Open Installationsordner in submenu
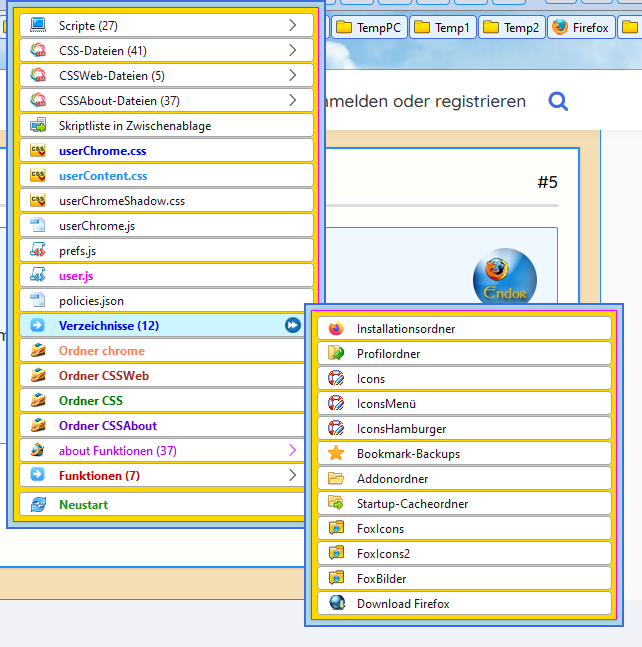642x647 pixels. (464, 328)
